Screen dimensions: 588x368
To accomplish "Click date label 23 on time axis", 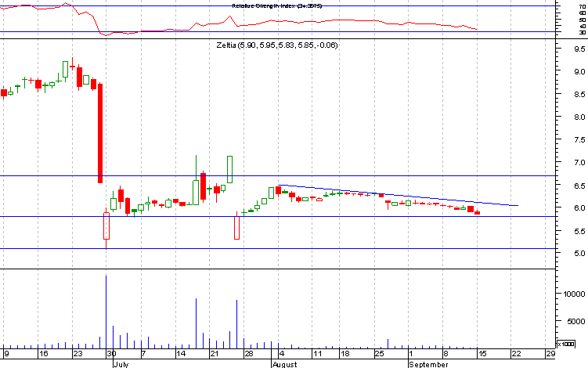I will pos(78,354).
